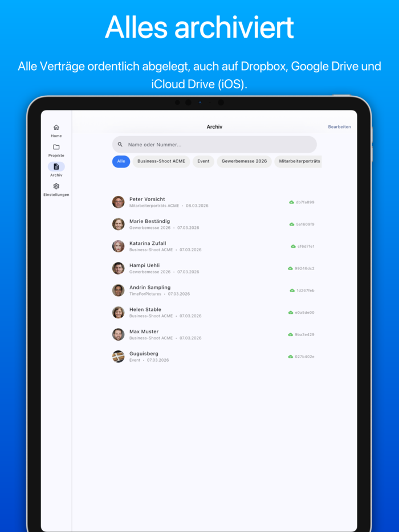Filter by Business-Shoot ACME chip
399x532 pixels.
click(161, 161)
